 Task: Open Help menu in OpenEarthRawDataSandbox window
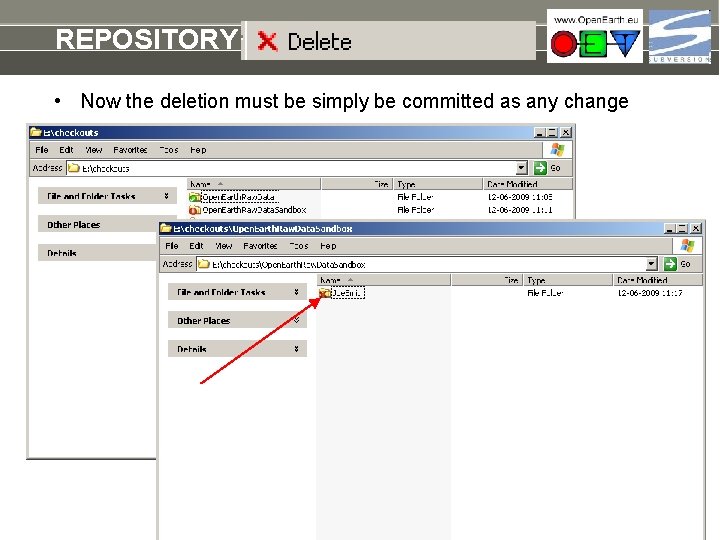pos(328,246)
